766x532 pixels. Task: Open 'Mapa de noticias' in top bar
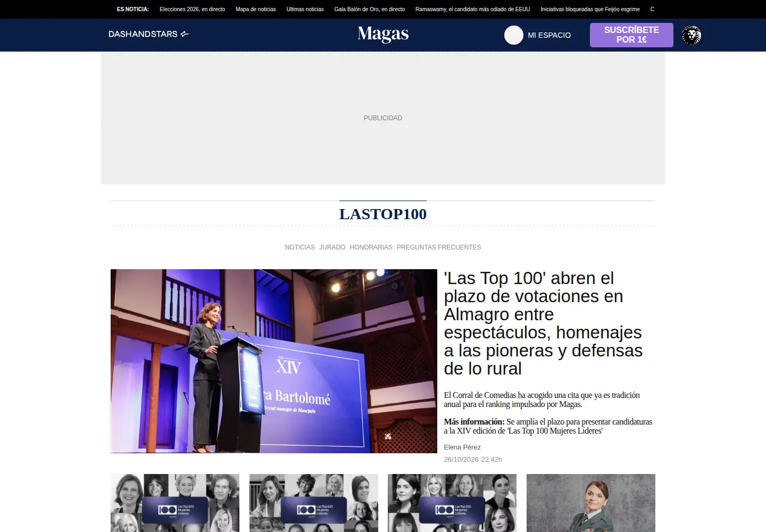pos(256,9)
